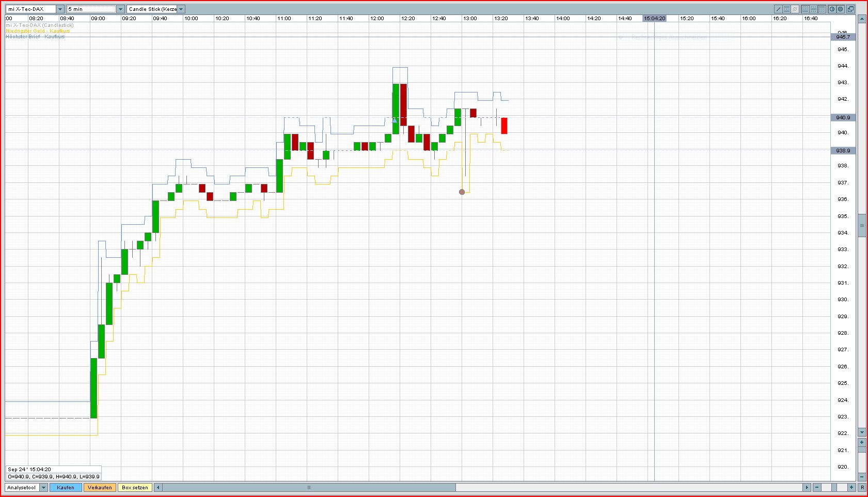Click the vertical zoom slider handle
Screen dimensions: 868x497
coord(862,449)
